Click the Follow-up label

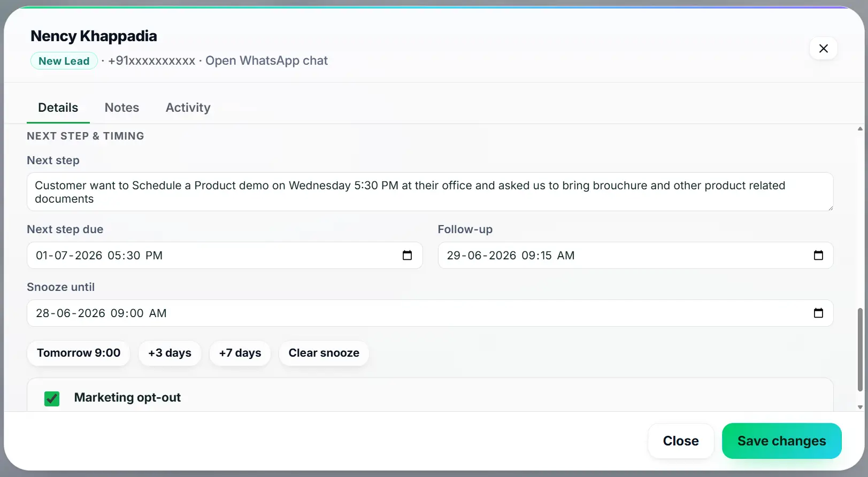click(465, 229)
